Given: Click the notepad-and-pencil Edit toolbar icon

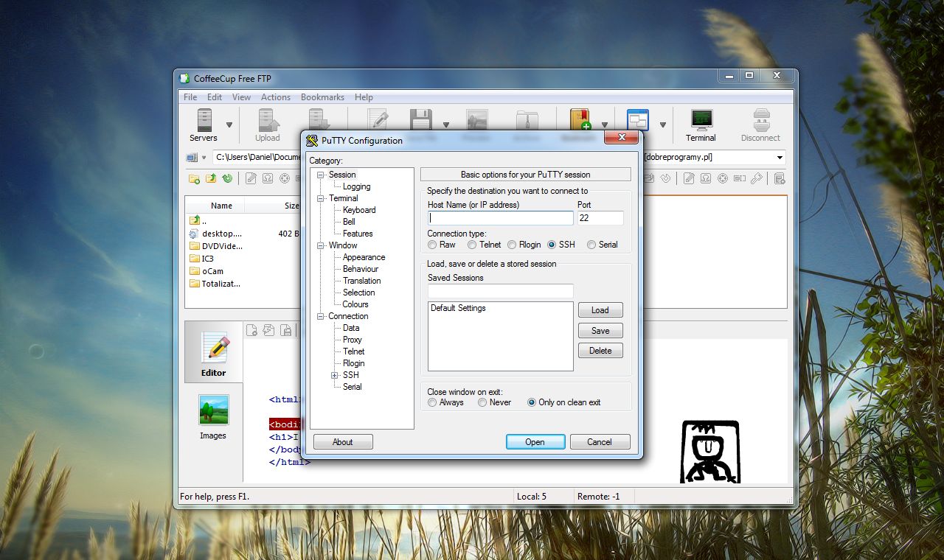Looking at the screenshot, I should click(378, 120).
